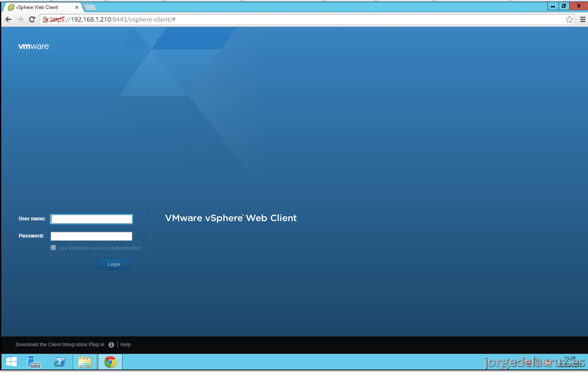Open a new browser tab
The width and height of the screenshot is (588, 372).
tap(90, 7)
